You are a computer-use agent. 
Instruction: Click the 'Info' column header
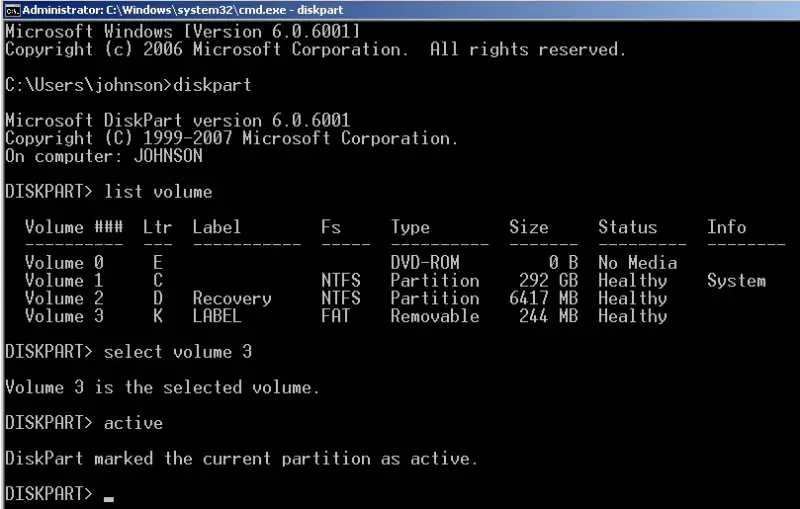click(x=727, y=227)
